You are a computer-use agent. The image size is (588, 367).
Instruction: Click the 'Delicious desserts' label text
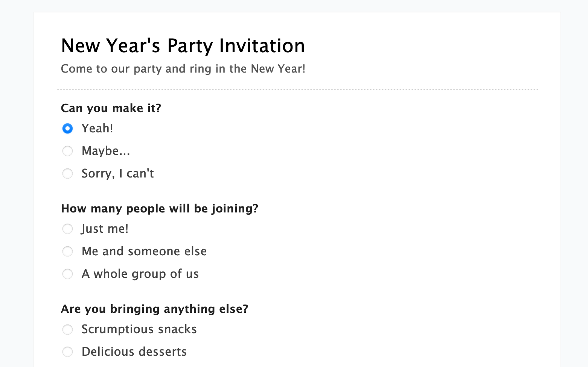click(134, 352)
